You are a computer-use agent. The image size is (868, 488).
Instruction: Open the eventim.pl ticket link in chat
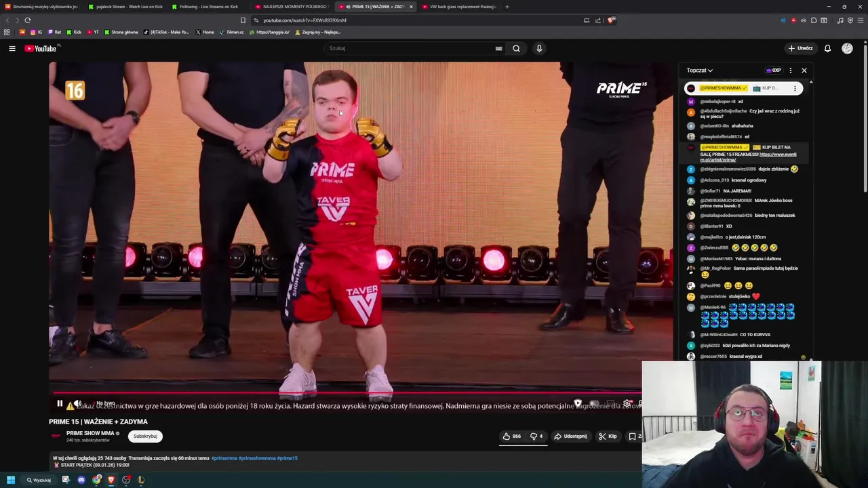749,157
